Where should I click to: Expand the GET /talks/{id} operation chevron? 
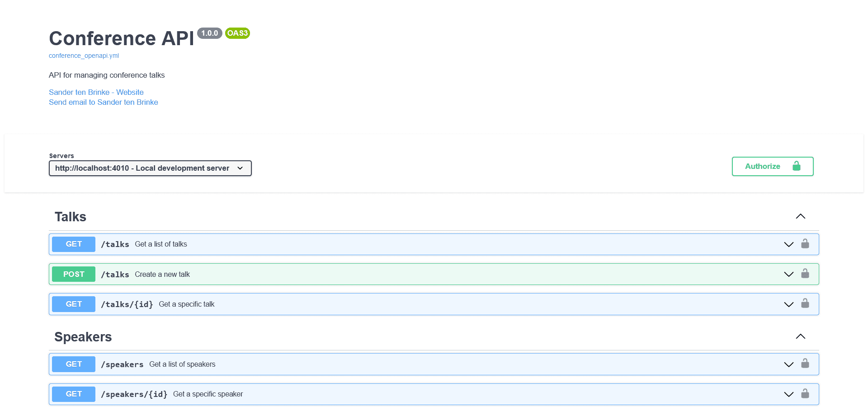789,304
